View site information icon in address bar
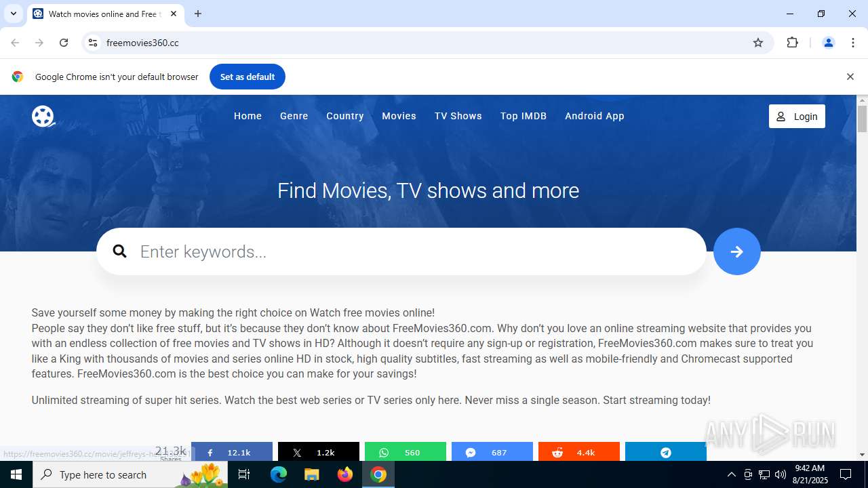Screen dimensions: 868x488 93,43
